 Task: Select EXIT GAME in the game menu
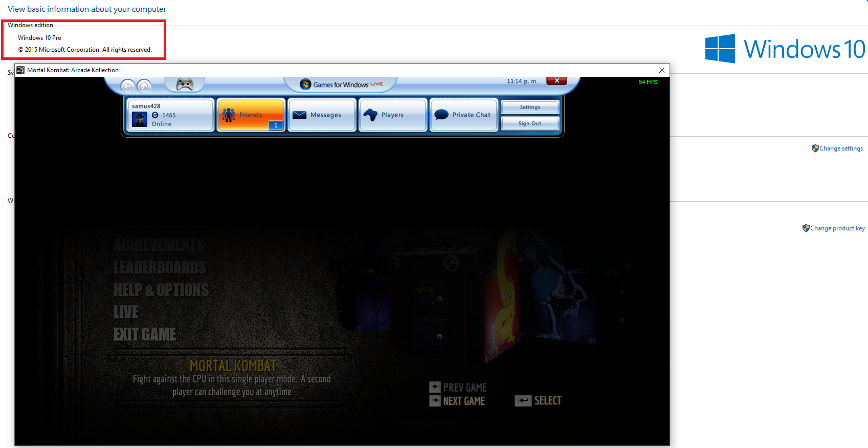click(145, 334)
